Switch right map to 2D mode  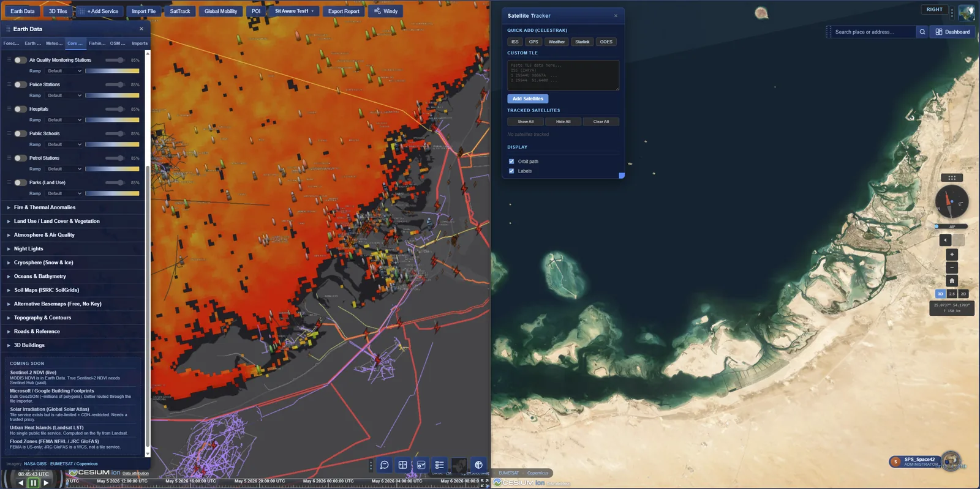(963, 294)
